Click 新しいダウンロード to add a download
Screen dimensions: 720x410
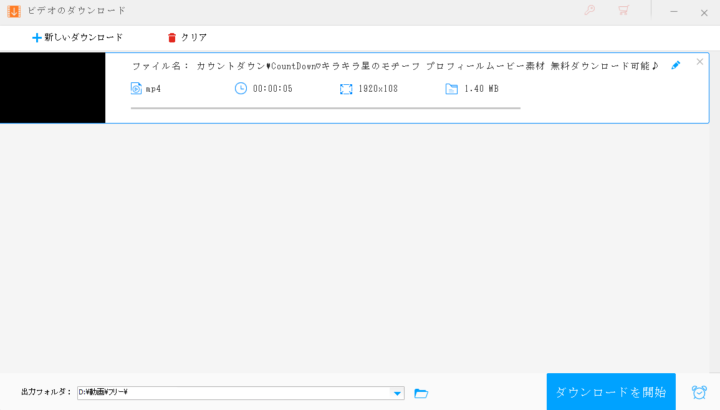tap(77, 37)
